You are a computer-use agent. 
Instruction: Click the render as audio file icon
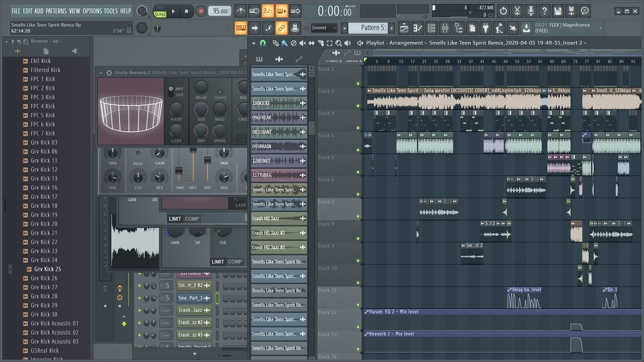[571, 11]
